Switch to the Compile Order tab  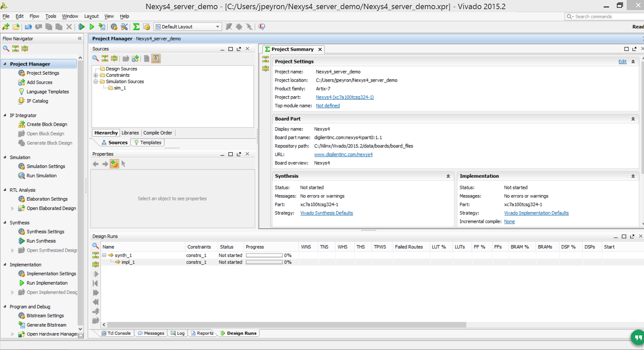pos(158,133)
